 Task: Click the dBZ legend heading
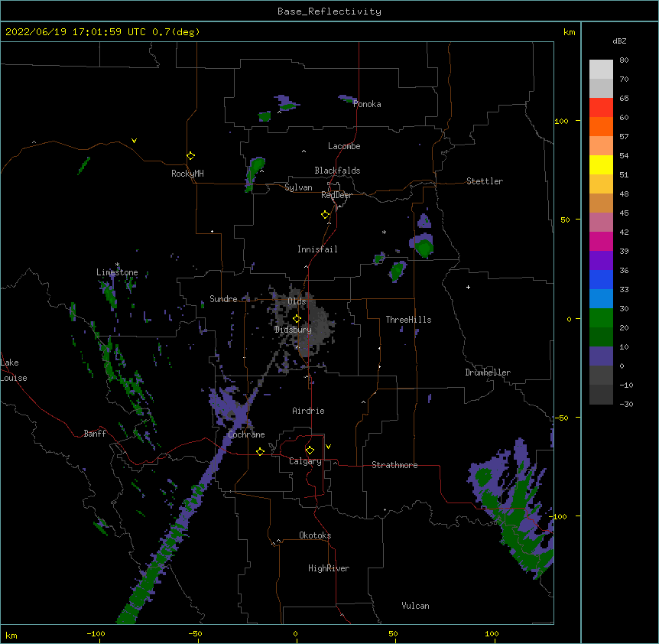click(619, 41)
